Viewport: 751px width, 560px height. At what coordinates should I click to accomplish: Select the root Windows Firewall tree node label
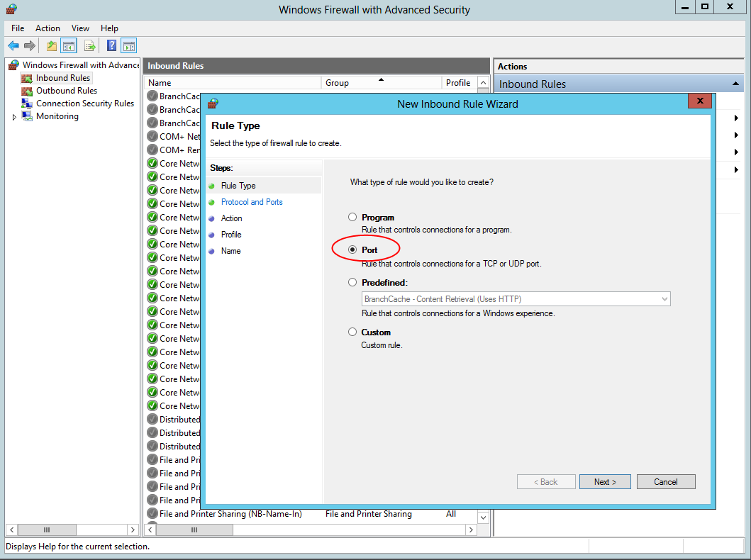[80, 65]
